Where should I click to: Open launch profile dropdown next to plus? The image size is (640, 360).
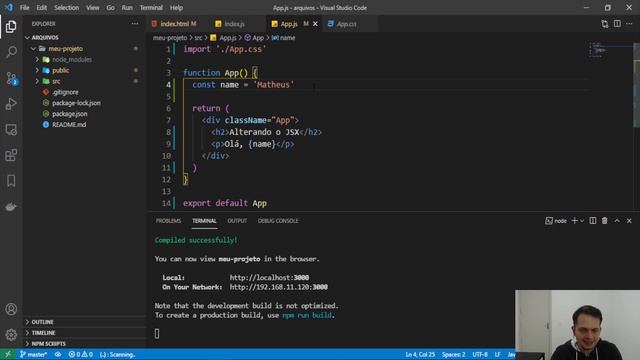tap(582, 220)
